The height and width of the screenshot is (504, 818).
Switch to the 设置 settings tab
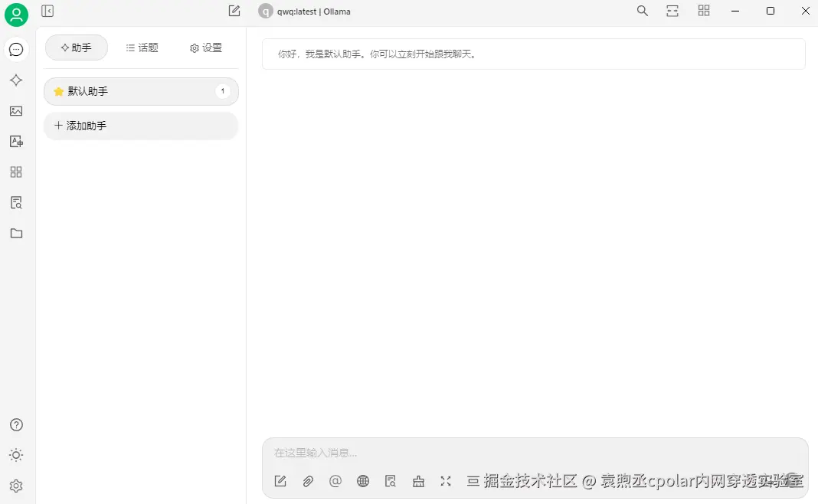coord(205,47)
